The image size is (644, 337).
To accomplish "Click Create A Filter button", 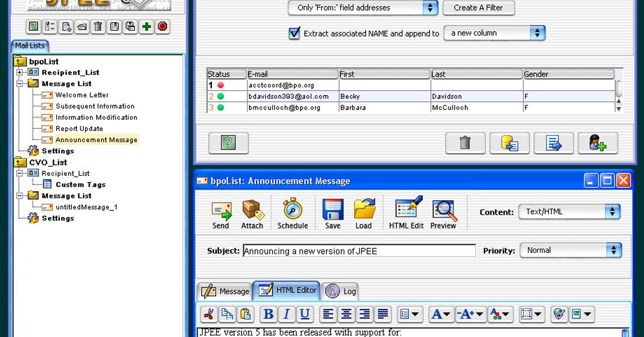I will pyautogui.click(x=479, y=8).
